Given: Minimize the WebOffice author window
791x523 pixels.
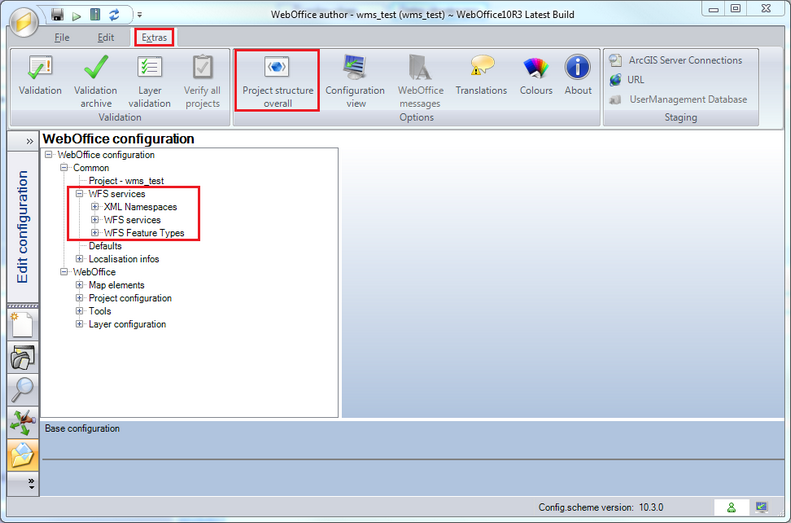Looking at the screenshot, I should point(714,9).
